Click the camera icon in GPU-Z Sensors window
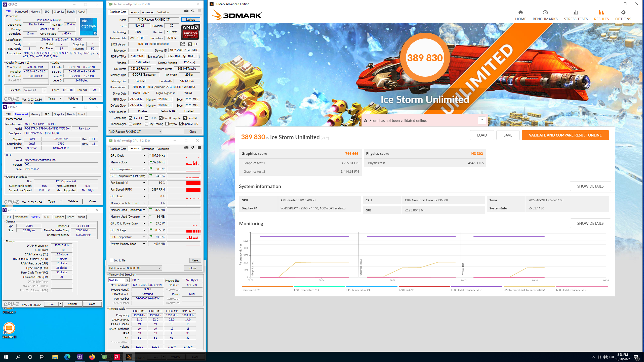644x362 pixels. [186, 147]
